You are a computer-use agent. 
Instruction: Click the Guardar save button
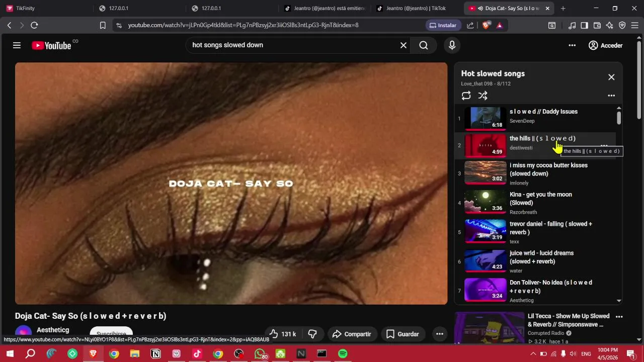pyautogui.click(x=403, y=334)
